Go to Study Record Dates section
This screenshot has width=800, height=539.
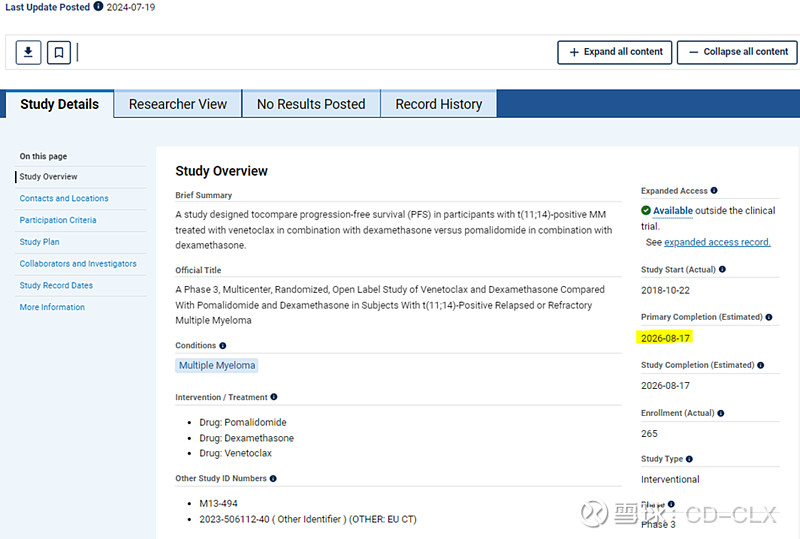click(56, 285)
